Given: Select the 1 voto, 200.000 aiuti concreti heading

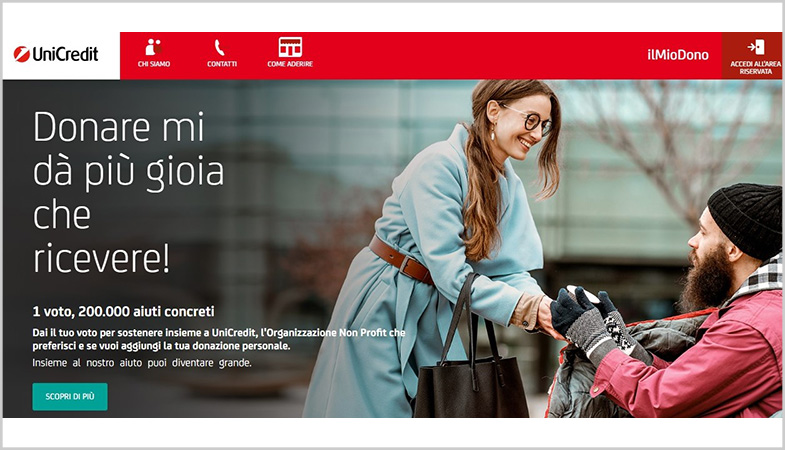Looking at the screenshot, I should click(123, 311).
